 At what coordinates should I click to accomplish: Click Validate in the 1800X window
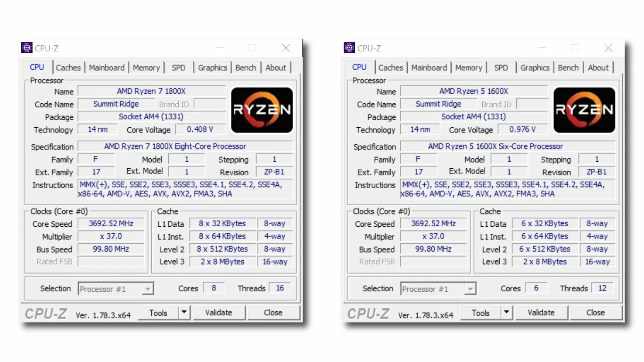219,313
